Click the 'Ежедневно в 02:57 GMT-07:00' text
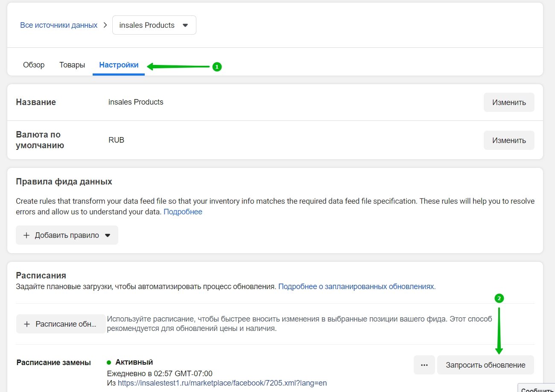The height and width of the screenshot is (392, 555). pos(160,374)
